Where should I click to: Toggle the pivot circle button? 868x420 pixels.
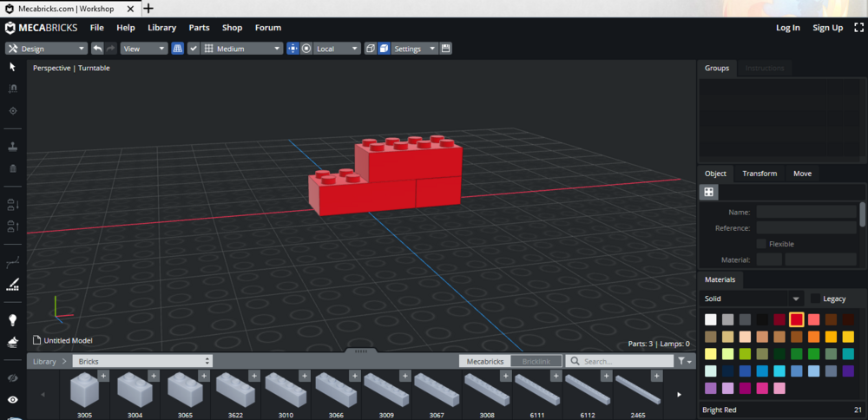point(306,49)
